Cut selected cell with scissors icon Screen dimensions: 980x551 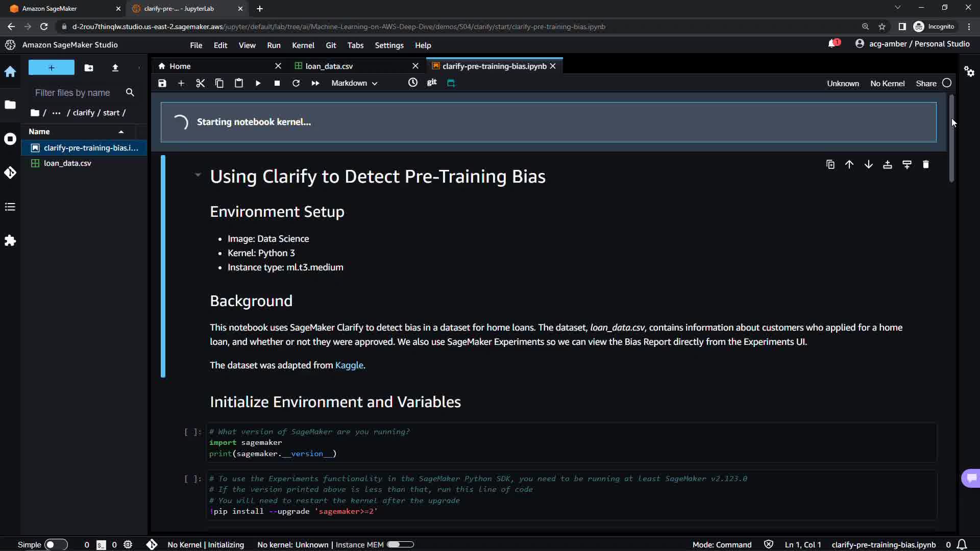tap(200, 83)
